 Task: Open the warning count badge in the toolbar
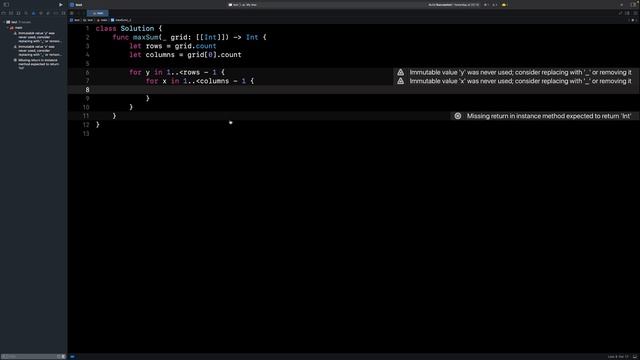[x=495, y=5]
